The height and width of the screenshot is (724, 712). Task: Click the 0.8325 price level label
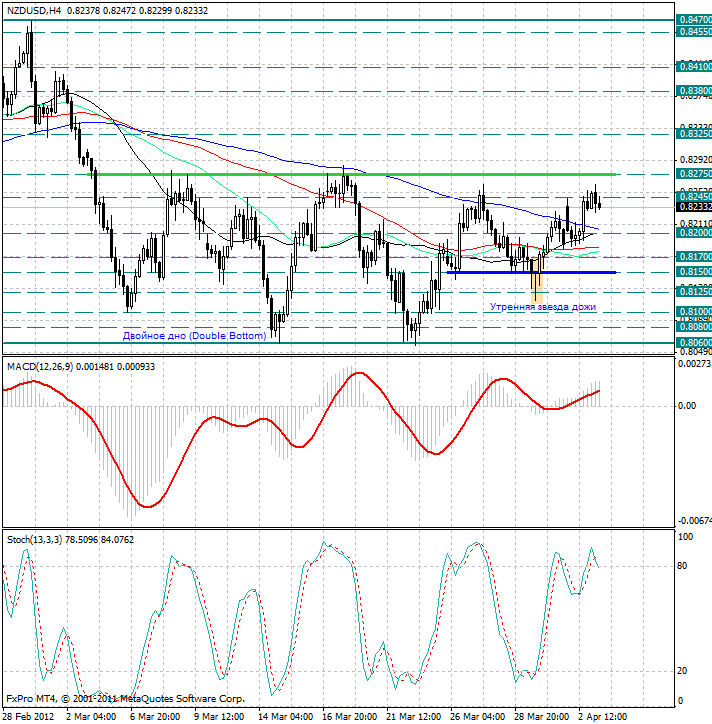(x=694, y=133)
